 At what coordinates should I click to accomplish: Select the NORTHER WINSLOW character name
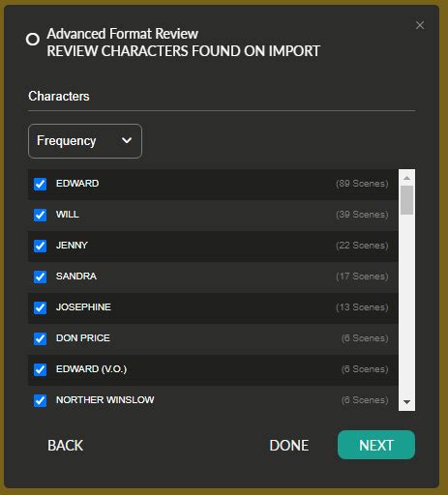tap(105, 400)
